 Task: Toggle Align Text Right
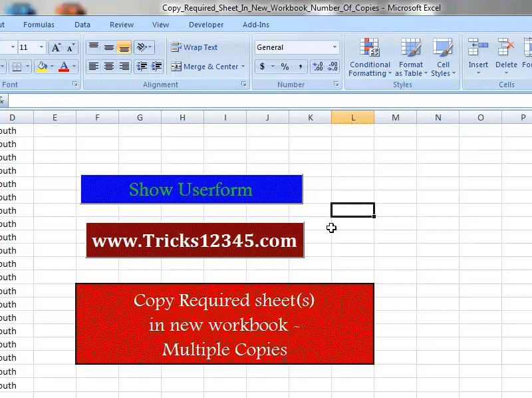pos(124,66)
